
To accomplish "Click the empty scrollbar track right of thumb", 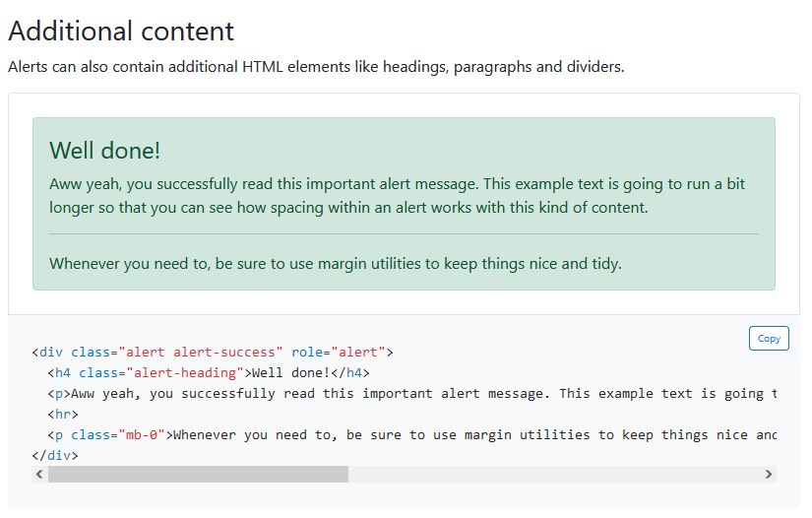I will (554, 474).
